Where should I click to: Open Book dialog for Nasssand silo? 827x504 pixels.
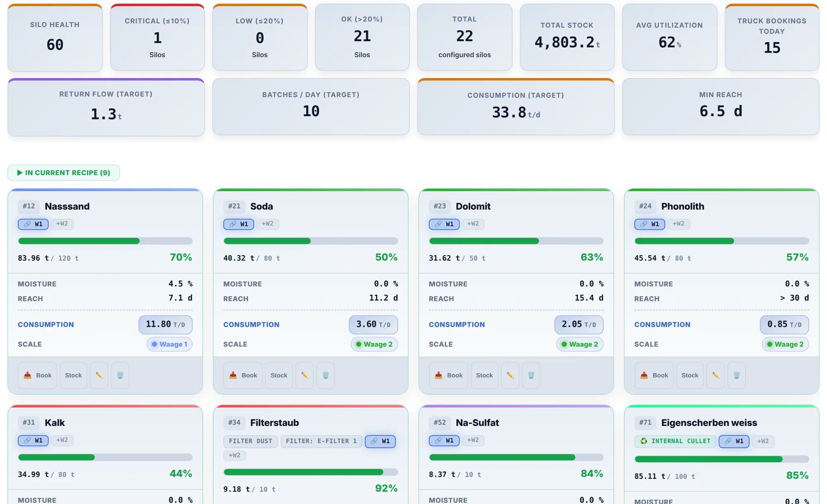tap(38, 375)
